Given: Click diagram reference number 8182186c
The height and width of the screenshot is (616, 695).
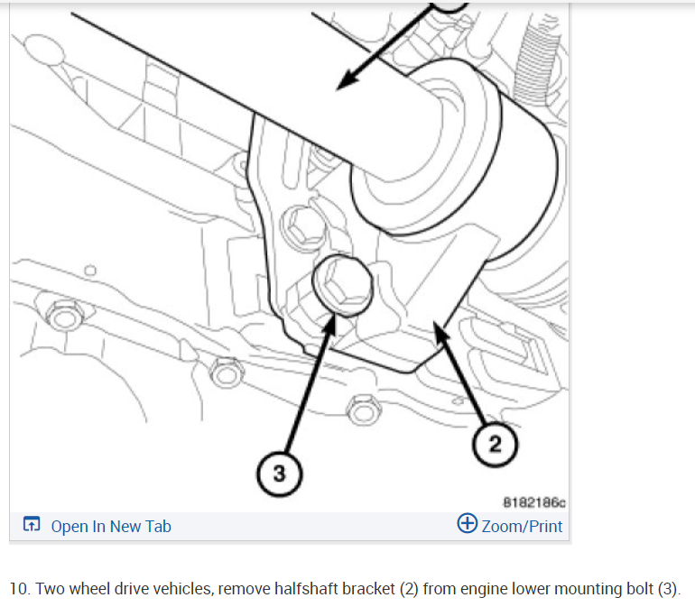Looking at the screenshot, I should point(534,502).
